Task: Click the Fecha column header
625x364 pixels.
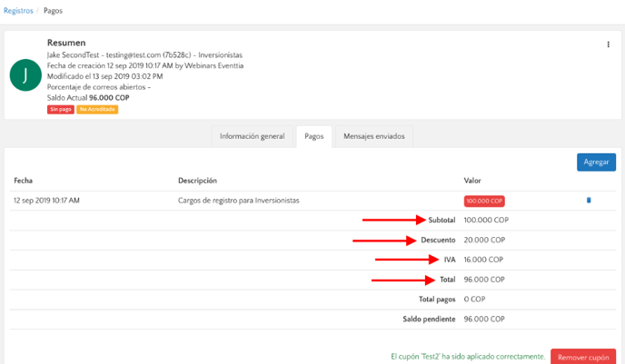Action: (24, 181)
